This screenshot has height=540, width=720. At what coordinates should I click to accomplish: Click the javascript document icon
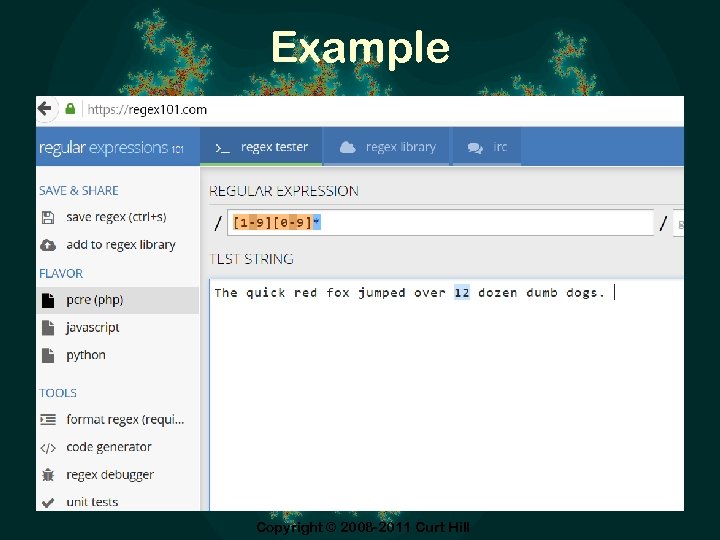coord(48,328)
